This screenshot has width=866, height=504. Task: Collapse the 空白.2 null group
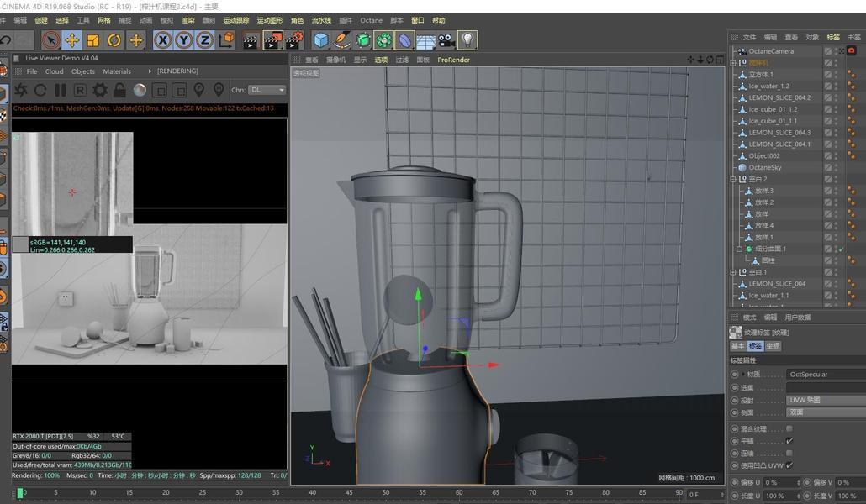(x=733, y=180)
